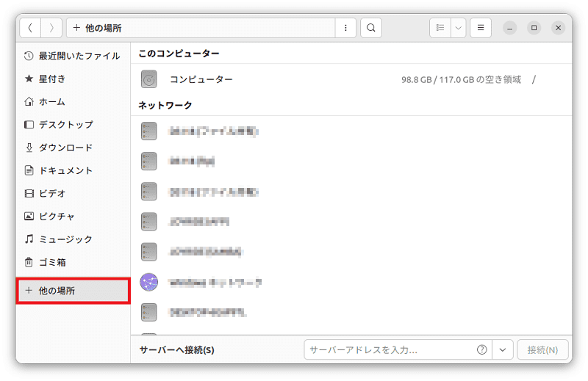This screenshot has height=381, width=588.
Task: Select the second network server icon
Action: (149, 162)
